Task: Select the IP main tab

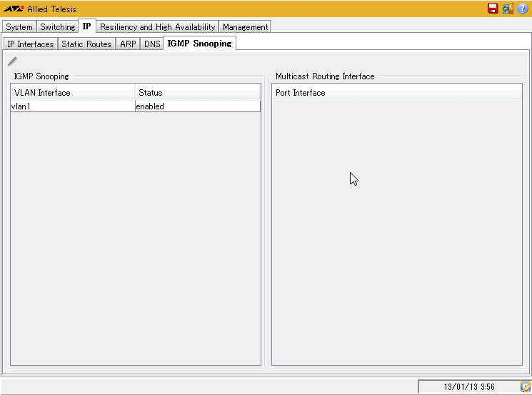Action: click(87, 26)
